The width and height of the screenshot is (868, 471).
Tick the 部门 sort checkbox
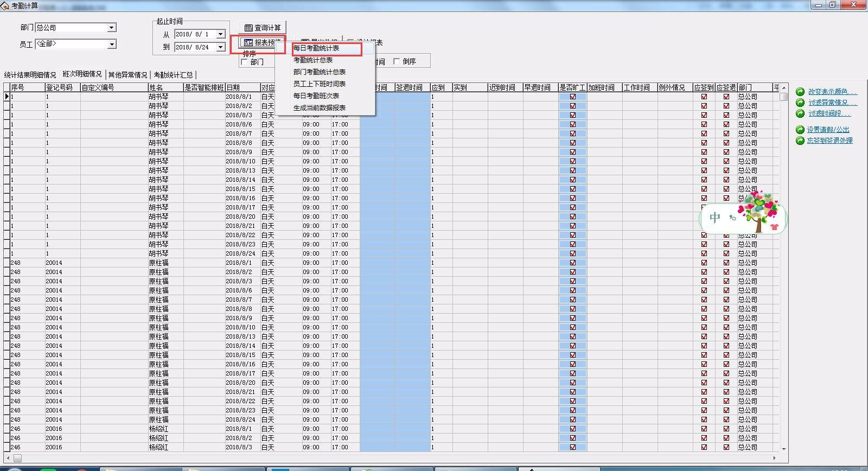[244, 62]
